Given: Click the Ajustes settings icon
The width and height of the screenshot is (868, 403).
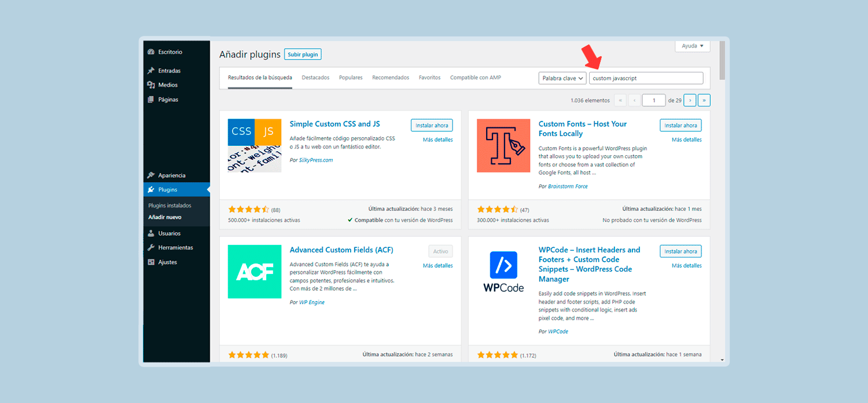Looking at the screenshot, I should click(x=151, y=262).
